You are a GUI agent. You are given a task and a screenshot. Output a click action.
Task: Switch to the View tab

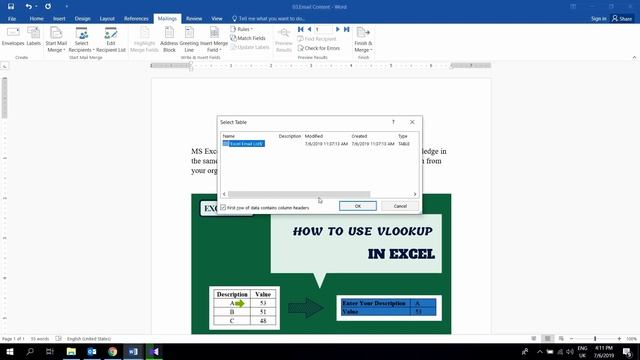click(x=217, y=18)
